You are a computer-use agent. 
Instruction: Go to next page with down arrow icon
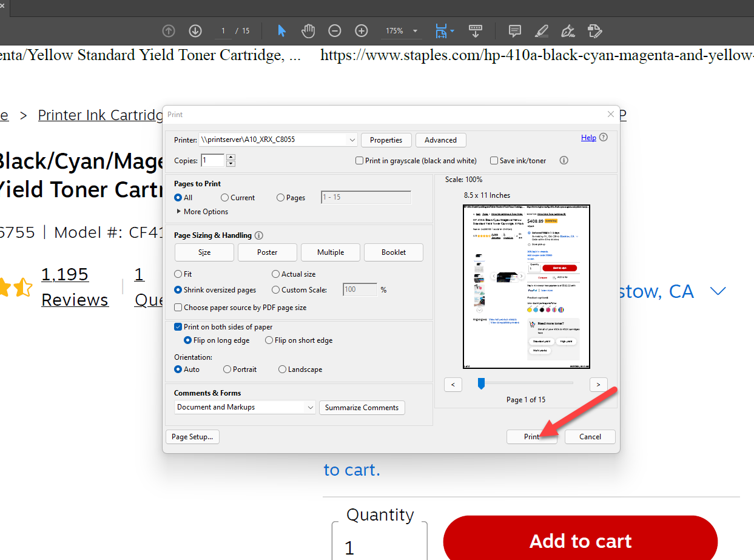click(195, 31)
